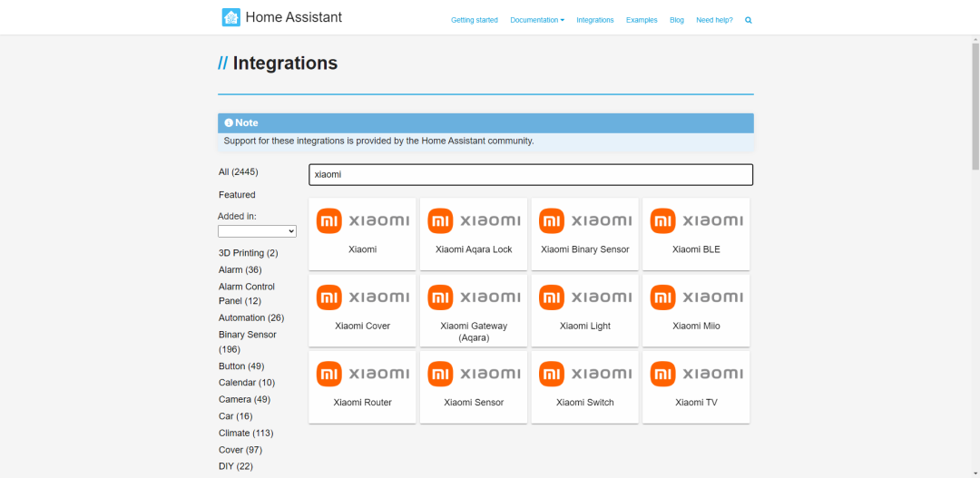The image size is (980, 478).
Task: Click the logo on the Xiaomi Light card
Action: (585, 298)
